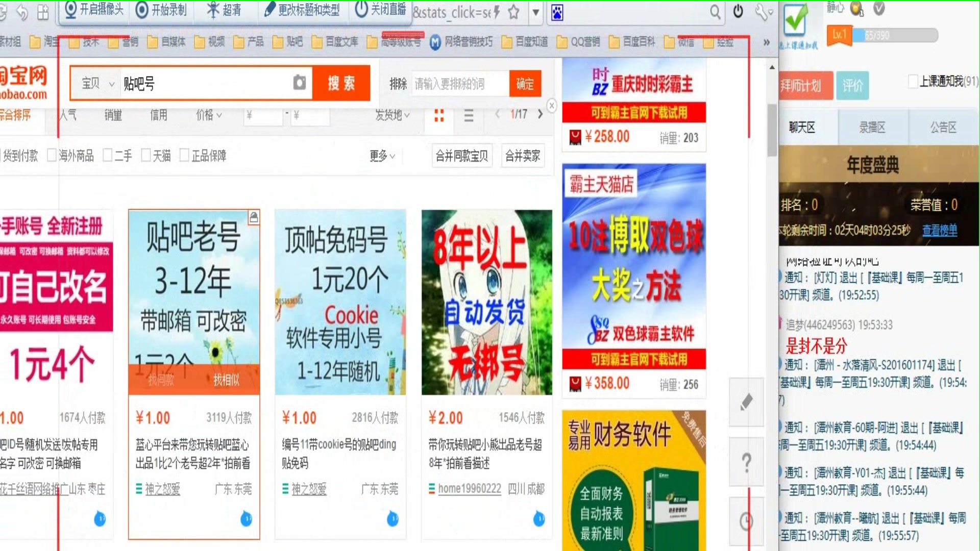Screen dimensions: 980x551
Task: Expand the 更多 filter options
Action: tap(382, 156)
